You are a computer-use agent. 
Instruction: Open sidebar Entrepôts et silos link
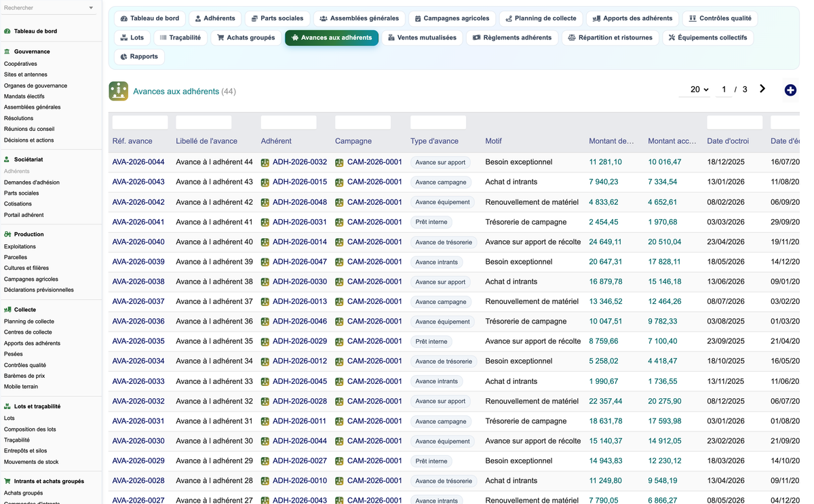(x=26, y=451)
